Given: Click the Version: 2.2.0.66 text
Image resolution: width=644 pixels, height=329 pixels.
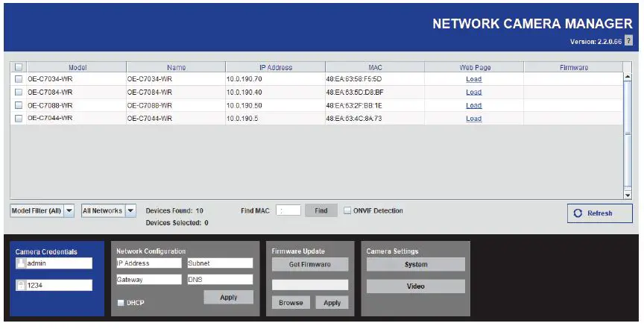Looking at the screenshot, I should coord(596,42).
